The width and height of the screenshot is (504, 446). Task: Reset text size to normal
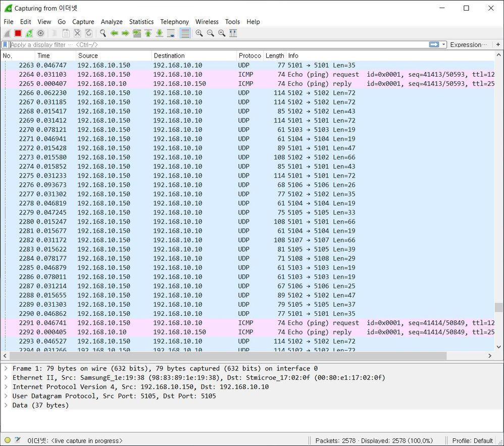pos(222,33)
